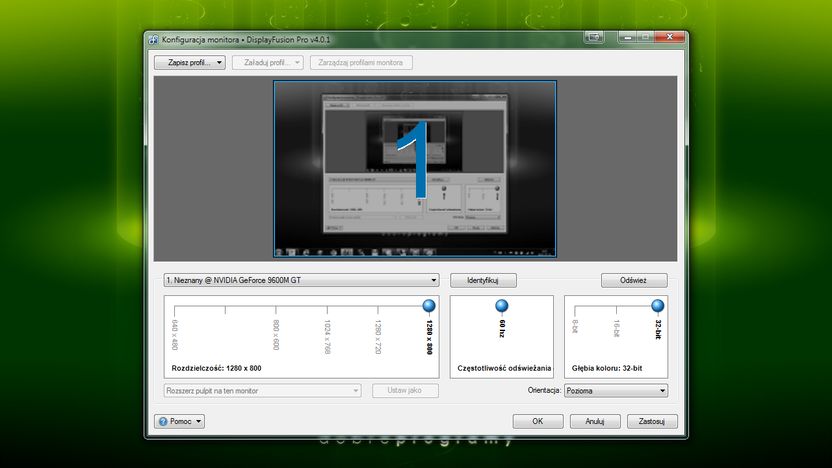
Task: Click the Identyfikuj button
Action: click(x=483, y=280)
